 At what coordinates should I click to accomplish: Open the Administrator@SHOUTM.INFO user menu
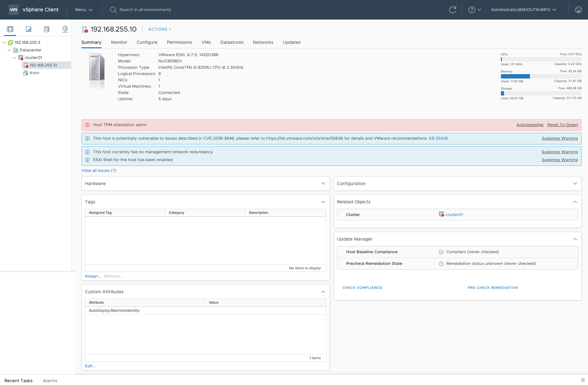point(524,10)
